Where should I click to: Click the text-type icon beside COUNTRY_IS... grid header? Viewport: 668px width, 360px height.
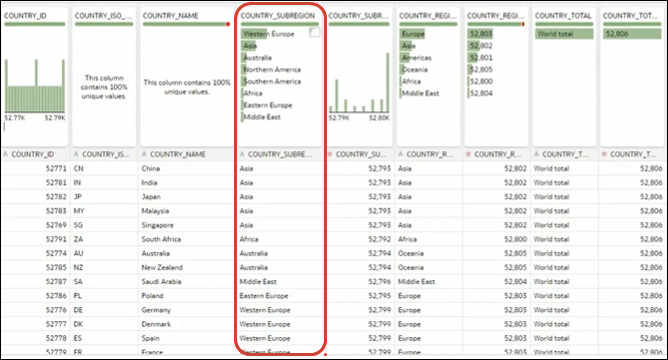coord(76,154)
